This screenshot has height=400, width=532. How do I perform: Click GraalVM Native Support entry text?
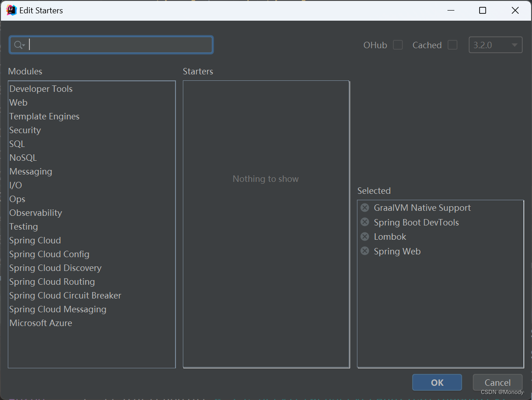tap(422, 208)
